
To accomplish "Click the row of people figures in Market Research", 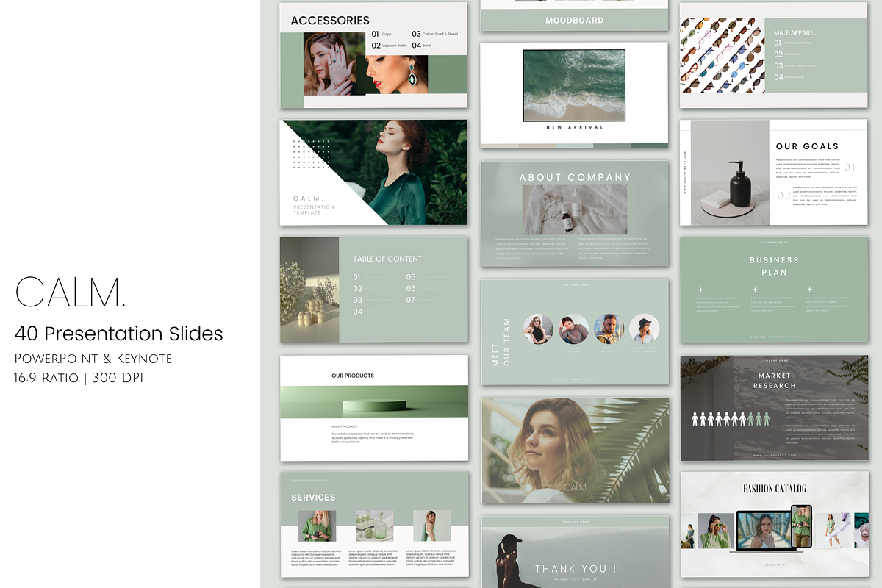I will [x=731, y=419].
